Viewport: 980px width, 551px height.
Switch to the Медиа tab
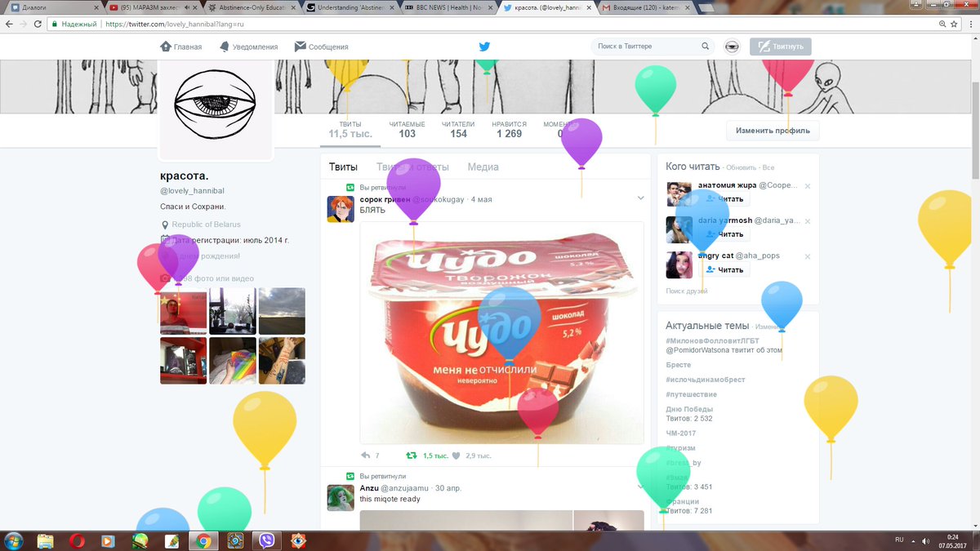[x=483, y=167]
